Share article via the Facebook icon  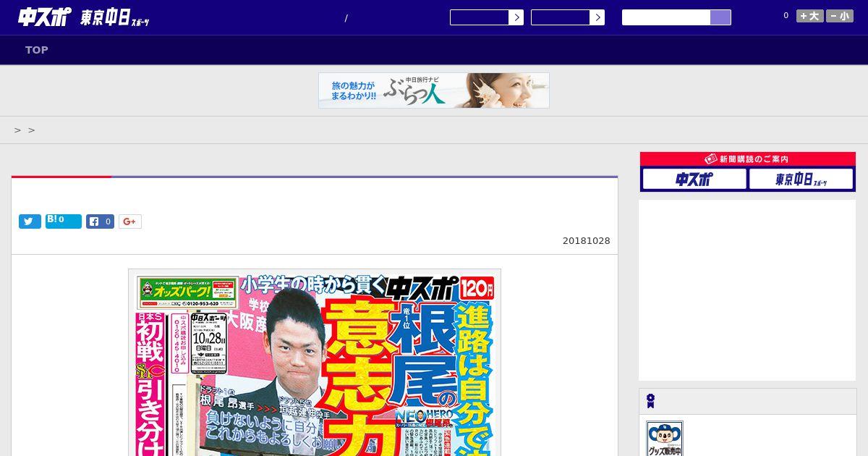101,221
